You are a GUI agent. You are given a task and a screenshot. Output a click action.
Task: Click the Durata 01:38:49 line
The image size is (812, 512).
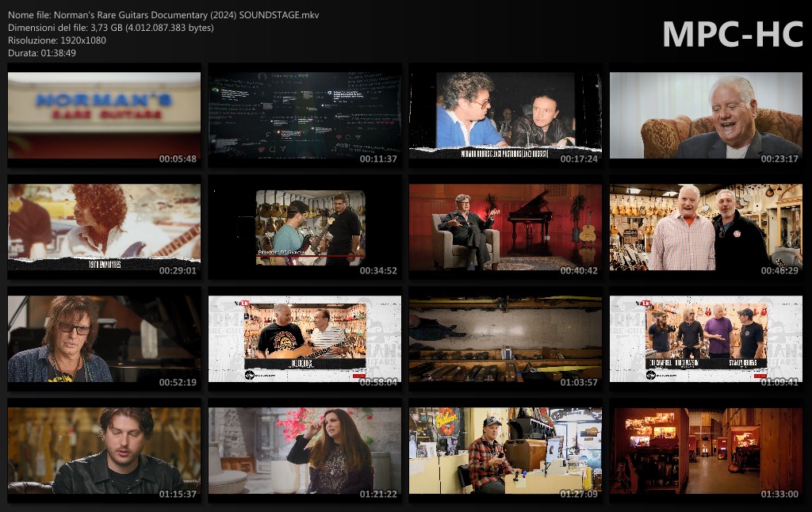tap(42, 53)
